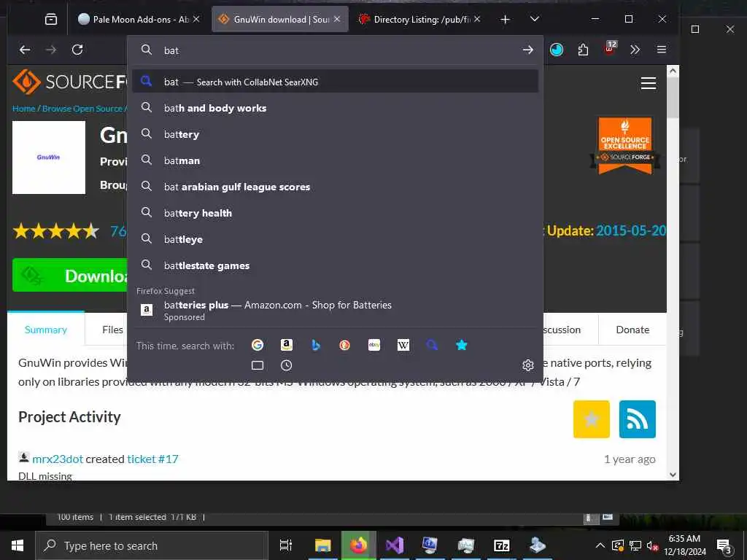Close the Directory Listing tab

(477, 19)
